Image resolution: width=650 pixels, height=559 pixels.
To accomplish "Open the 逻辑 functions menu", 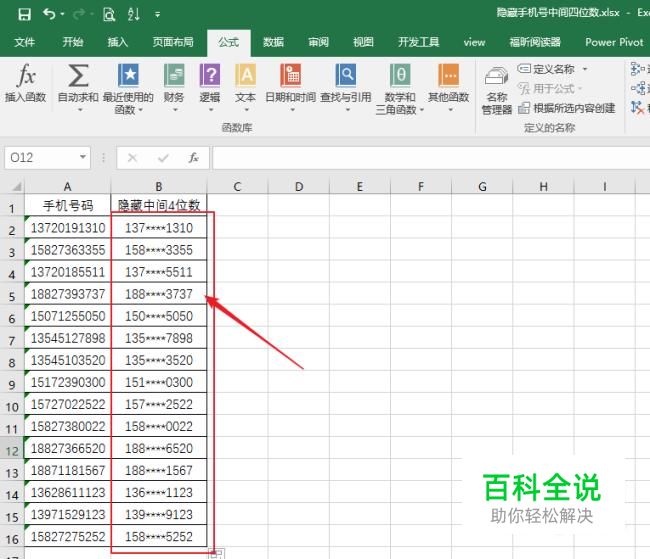I will (210, 87).
